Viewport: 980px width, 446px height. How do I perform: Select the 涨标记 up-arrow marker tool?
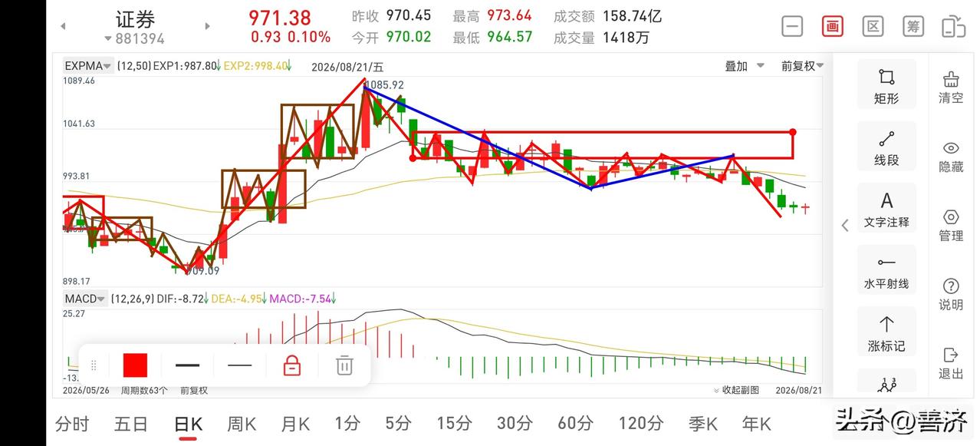[886, 332]
